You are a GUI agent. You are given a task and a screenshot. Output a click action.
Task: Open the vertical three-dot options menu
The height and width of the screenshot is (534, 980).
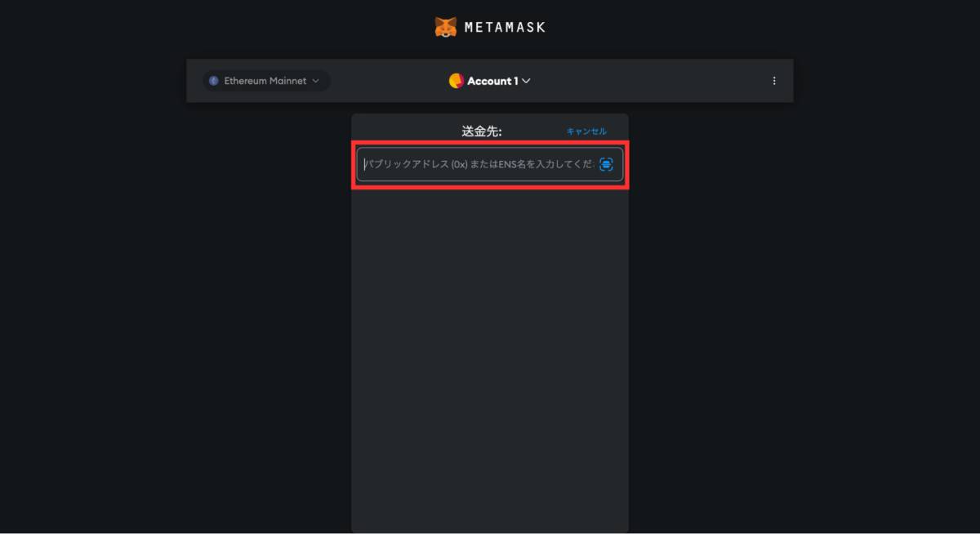pyautogui.click(x=773, y=81)
